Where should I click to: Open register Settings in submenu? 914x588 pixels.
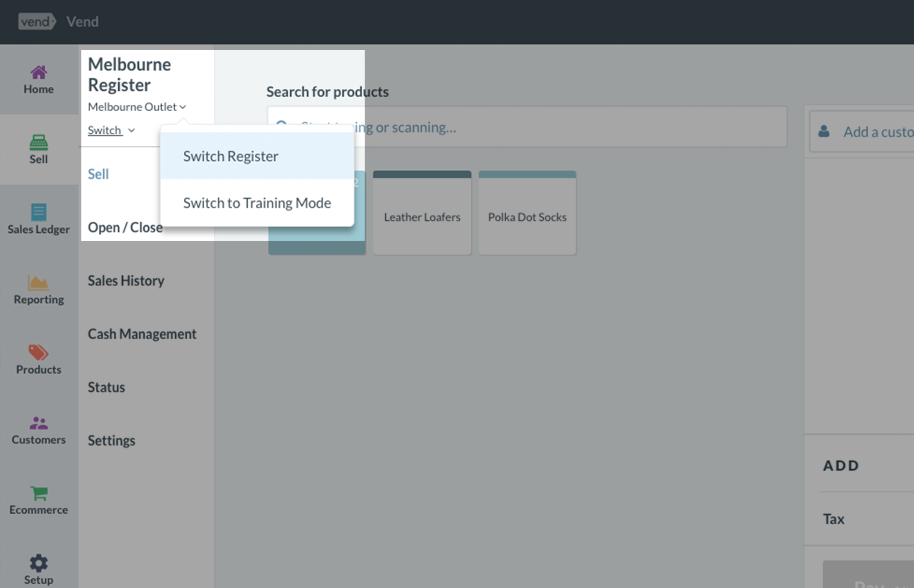click(111, 440)
